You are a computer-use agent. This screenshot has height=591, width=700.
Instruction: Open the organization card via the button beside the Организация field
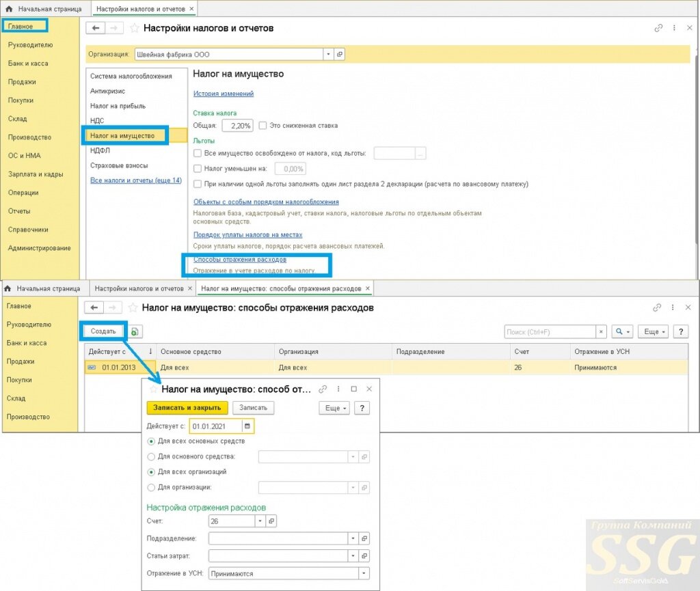coord(340,55)
